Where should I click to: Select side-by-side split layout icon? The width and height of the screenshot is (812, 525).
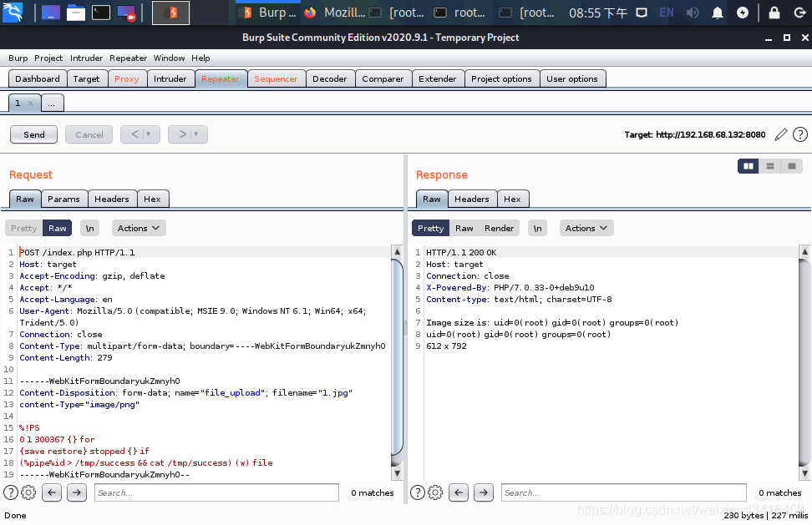tap(749, 166)
